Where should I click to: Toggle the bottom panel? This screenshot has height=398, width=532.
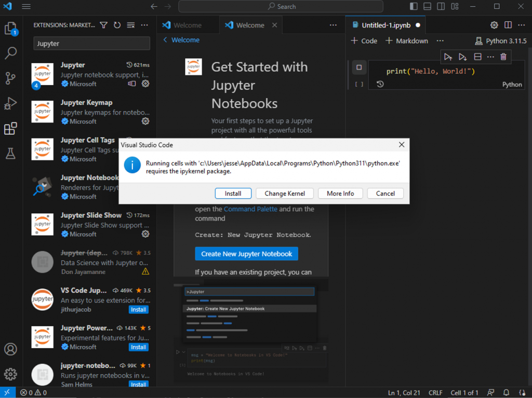(428, 6)
